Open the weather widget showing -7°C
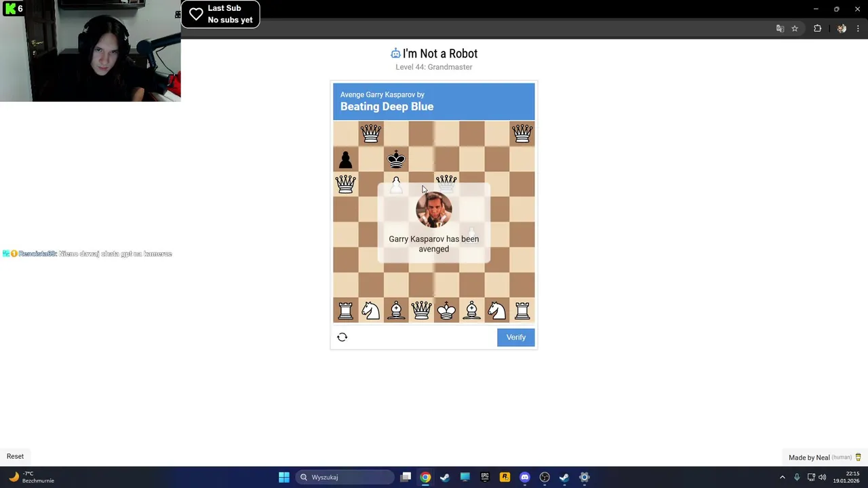 point(31,477)
